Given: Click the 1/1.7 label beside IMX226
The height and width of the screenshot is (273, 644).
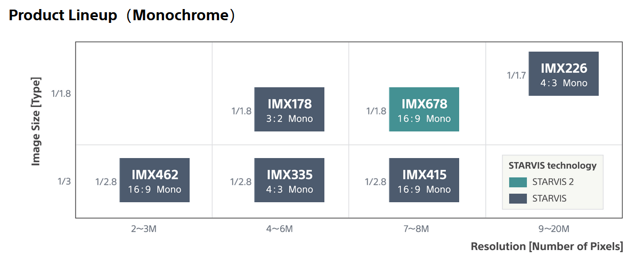Looking at the screenshot, I should click(516, 76).
